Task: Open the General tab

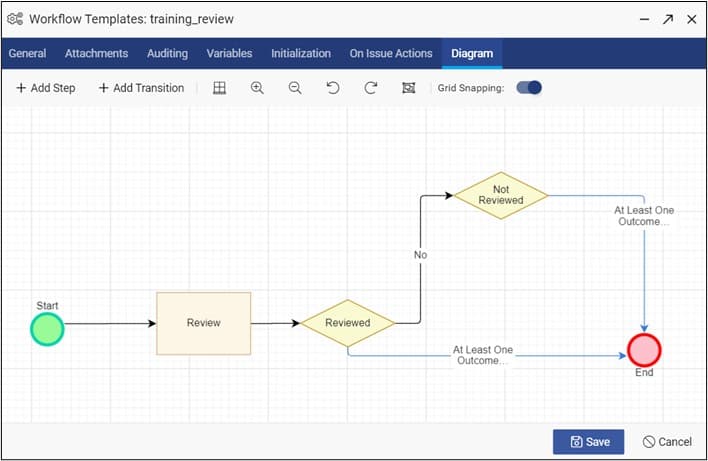Action: pos(27,53)
